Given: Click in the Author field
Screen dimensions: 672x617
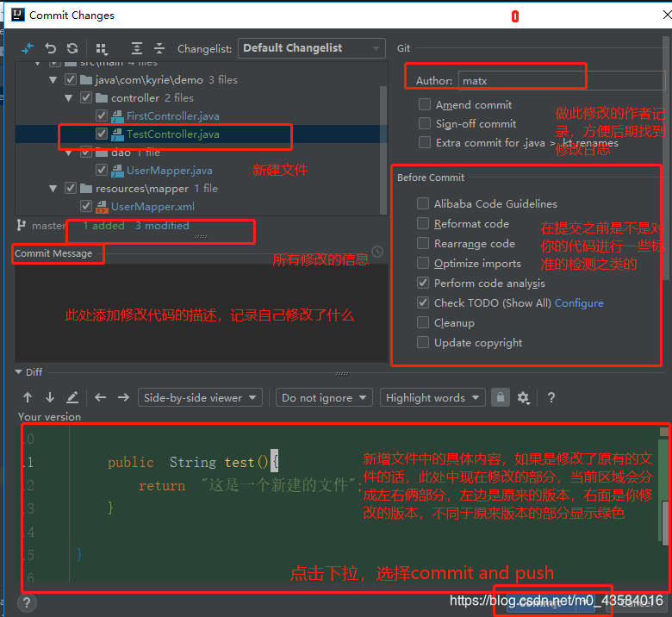Looking at the screenshot, I should [x=562, y=81].
